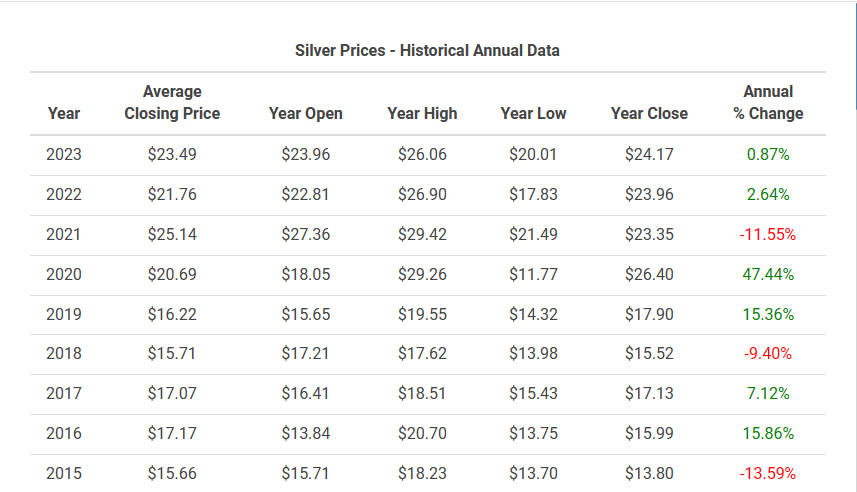Click the $24.17 year close value

pos(649,154)
